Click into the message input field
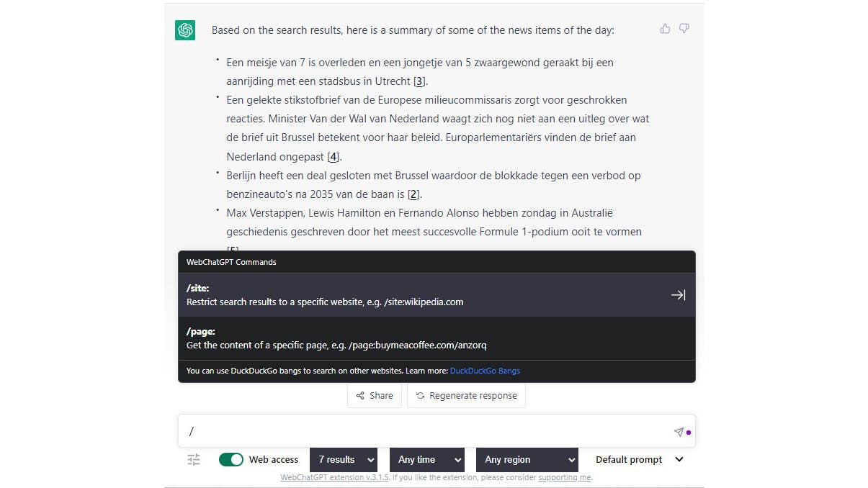Image resolution: width=868 pixels, height=488 pixels. (x=425, y=432)
